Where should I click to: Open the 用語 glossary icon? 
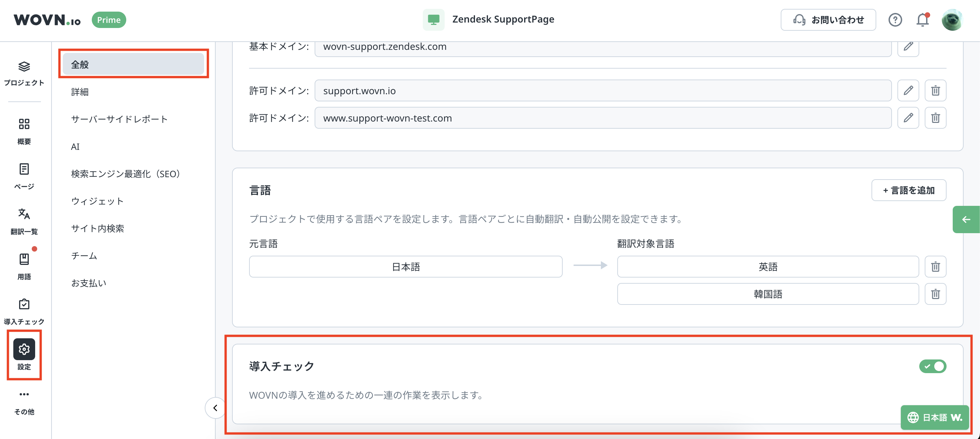point(24,259)
